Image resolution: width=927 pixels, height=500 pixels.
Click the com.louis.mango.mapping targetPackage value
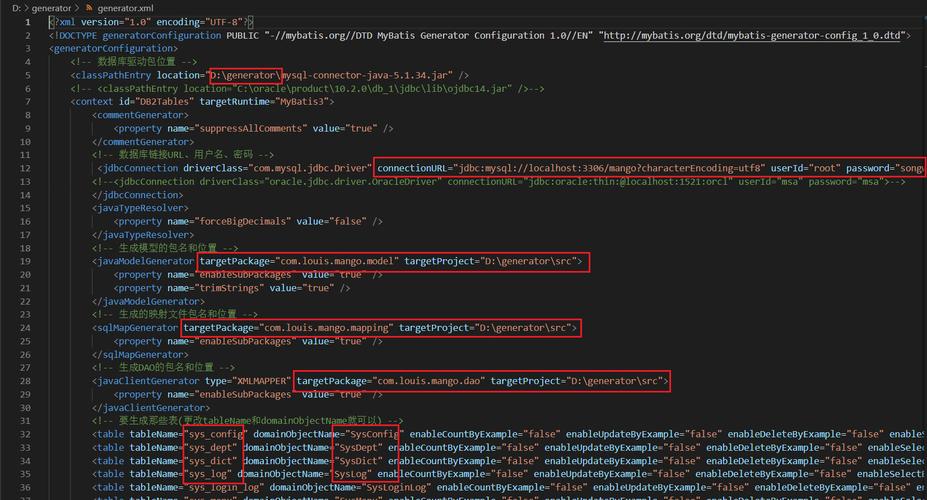point(326,328)
